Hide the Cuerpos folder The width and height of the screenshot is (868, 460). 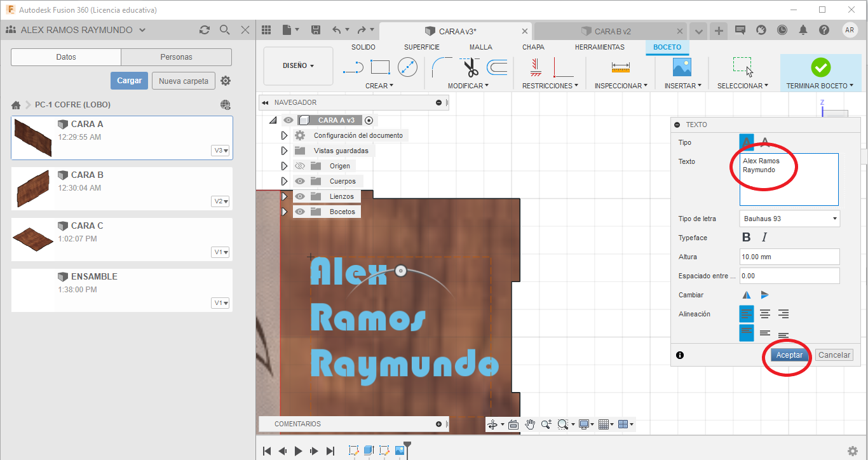pos(301,181)
